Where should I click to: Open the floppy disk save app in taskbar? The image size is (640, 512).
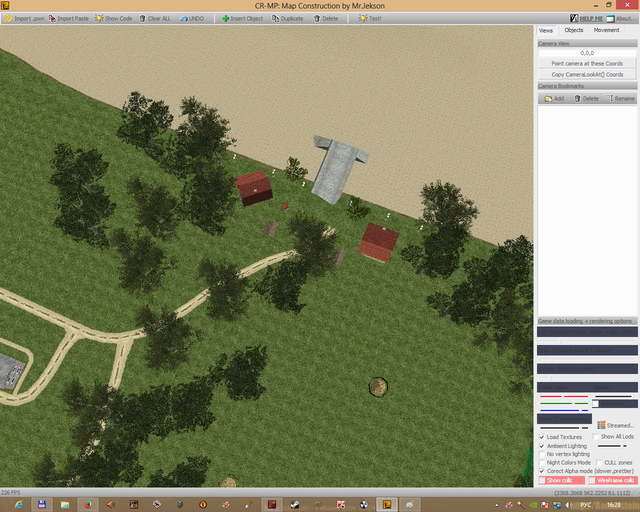tap(42, 505)
